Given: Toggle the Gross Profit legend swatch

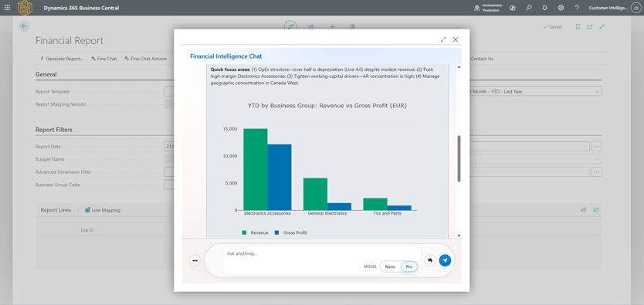Looking at the screenshot, I should click(276, 232).
